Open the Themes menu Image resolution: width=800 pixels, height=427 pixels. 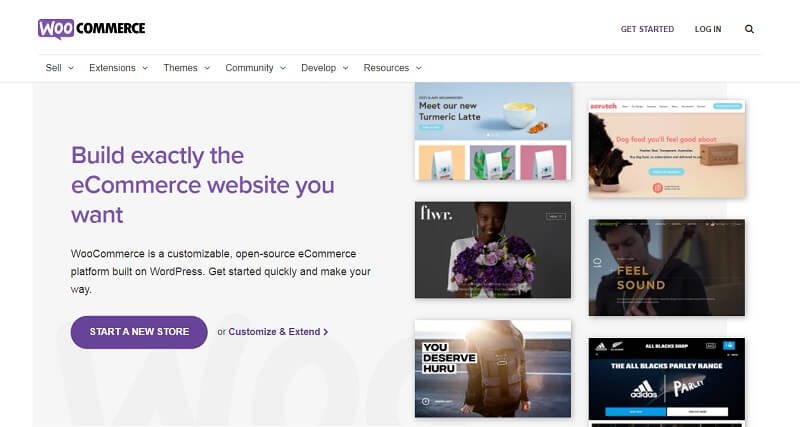click(x=180, y=68)
